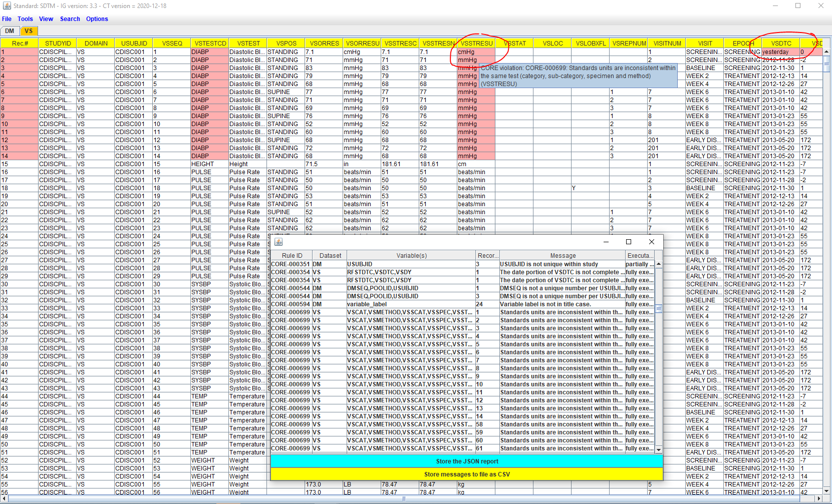Viewport: 832px width, 504px height.
Task: Click Store messages to file as CSV
Action: [466, 474]
